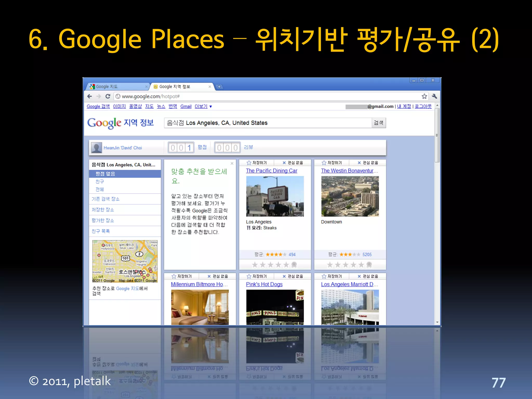Click the search box with 음식점 Los Angeles
The image size is (532, 399).
click(268, 123)
